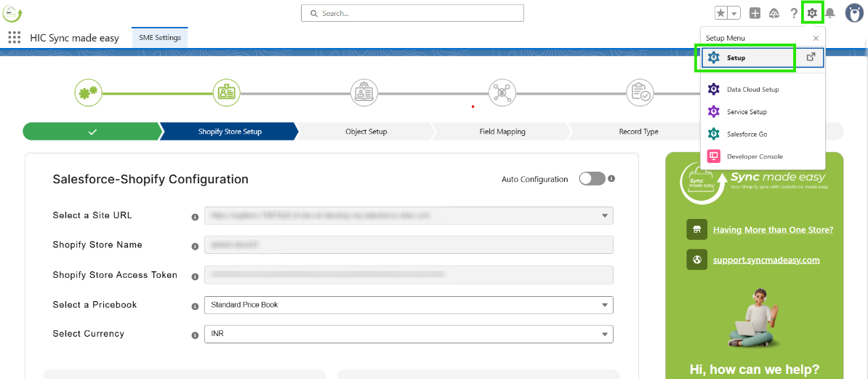This screenshot has width=868, height=379.
Task: Open the support.syncmadeeasy.com link
Action: (766, 260)
